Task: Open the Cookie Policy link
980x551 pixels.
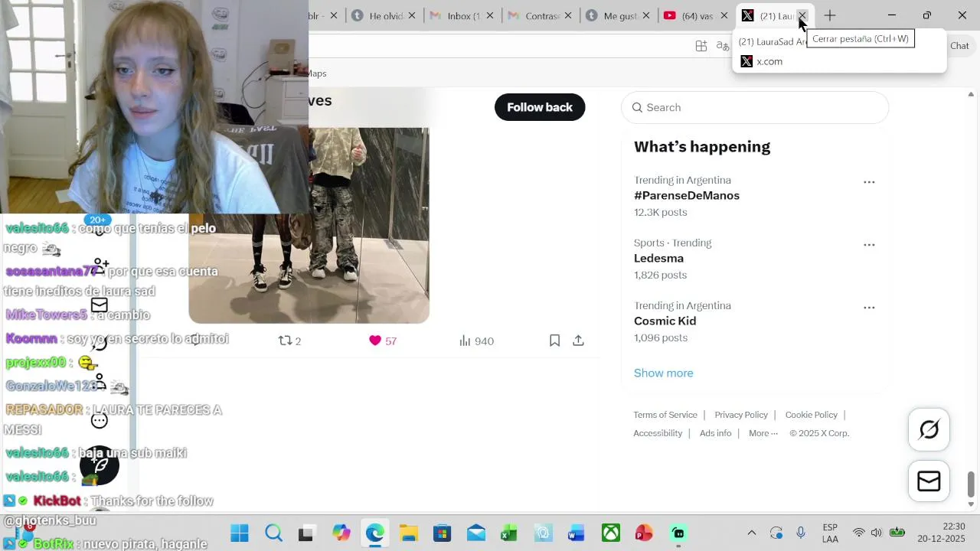Action: [811, 415]
